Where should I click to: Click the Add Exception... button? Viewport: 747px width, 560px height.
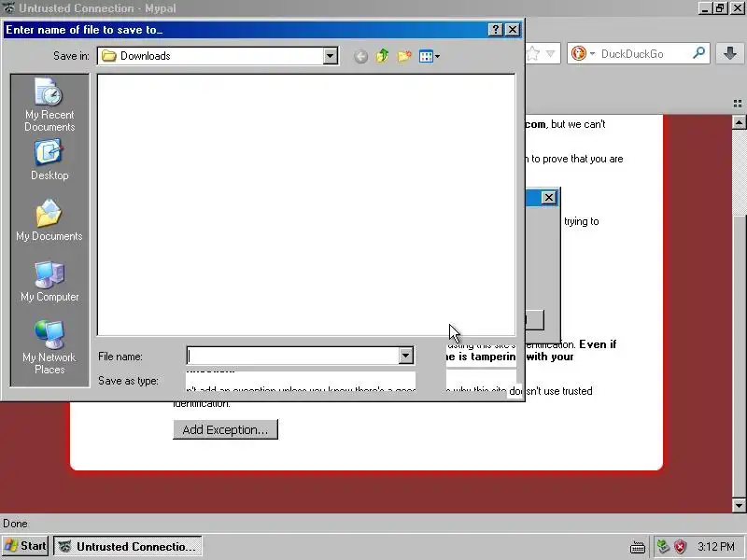click(225, 429)
